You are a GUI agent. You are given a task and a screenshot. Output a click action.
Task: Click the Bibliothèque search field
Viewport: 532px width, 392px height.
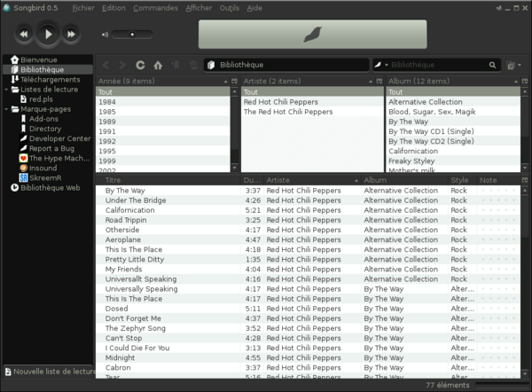438,65
